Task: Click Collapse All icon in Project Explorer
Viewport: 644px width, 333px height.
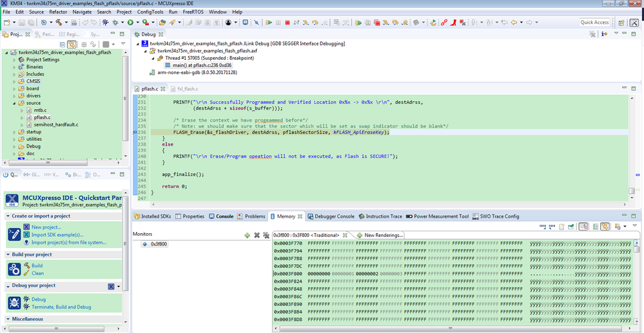Action: (63, 44)
